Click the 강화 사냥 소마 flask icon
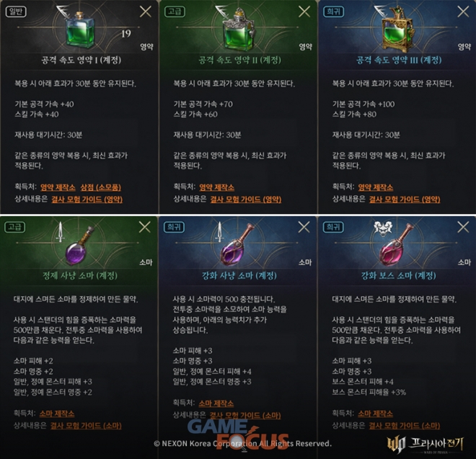Screen dimensions: 476x459 tap(239, 245)
